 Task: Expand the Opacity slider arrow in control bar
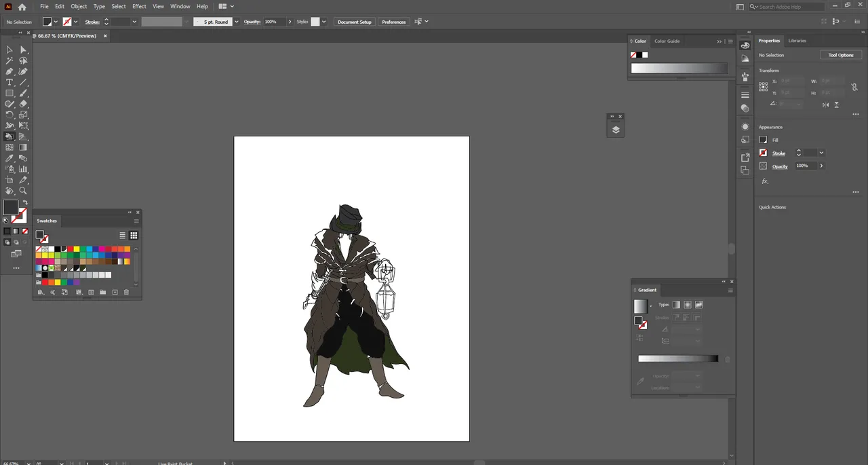click(290, 22)
